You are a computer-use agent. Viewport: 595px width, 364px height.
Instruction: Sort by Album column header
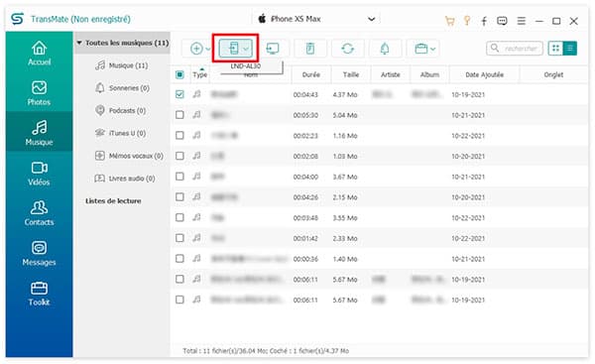pos(429,74)
